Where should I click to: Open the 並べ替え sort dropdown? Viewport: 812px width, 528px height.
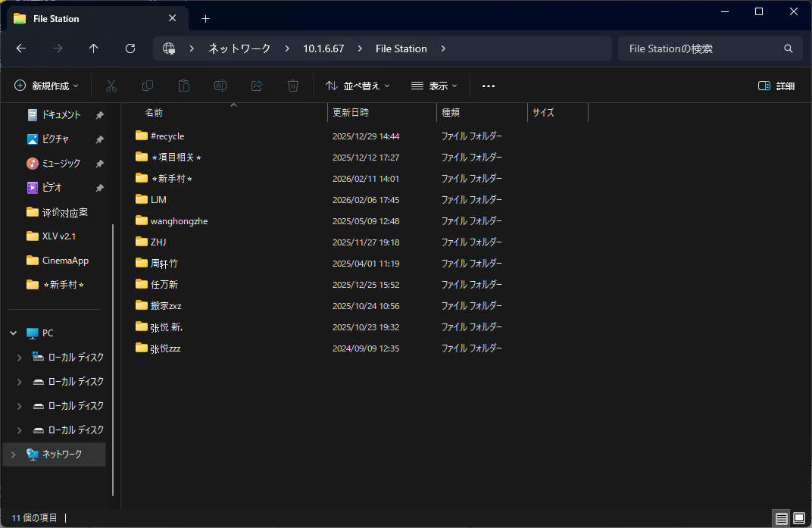coord(358,86)
